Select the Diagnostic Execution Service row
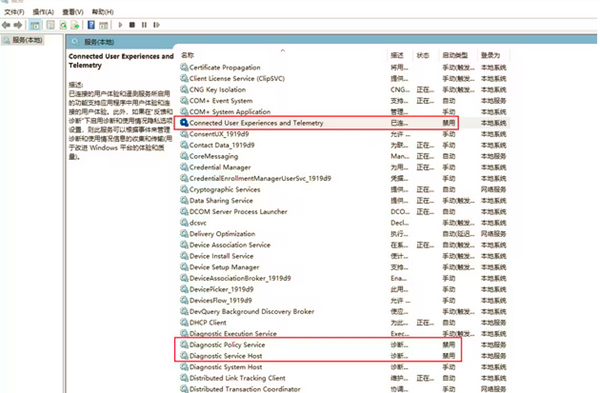This screenshot has height=393, width=600. (x=343, y=334)
